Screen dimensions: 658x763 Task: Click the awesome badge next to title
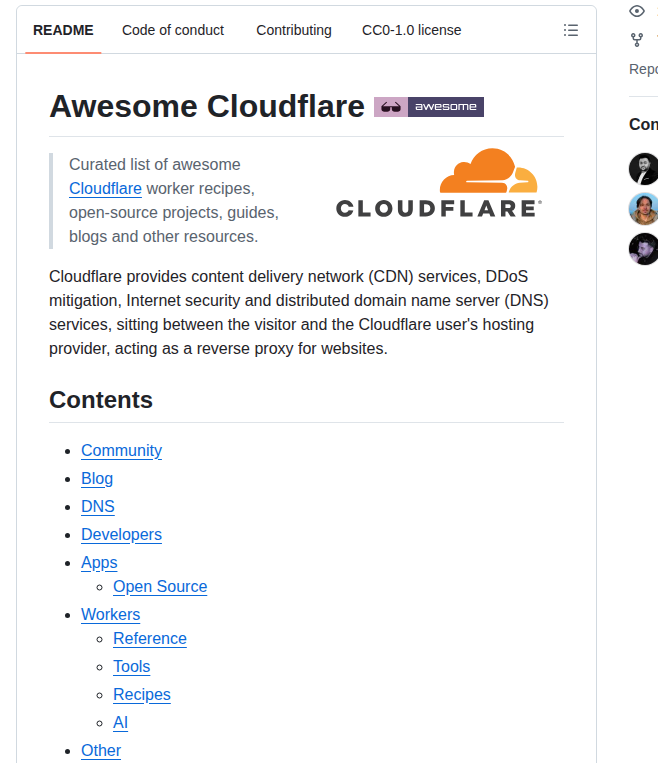[x=429, y=107]
